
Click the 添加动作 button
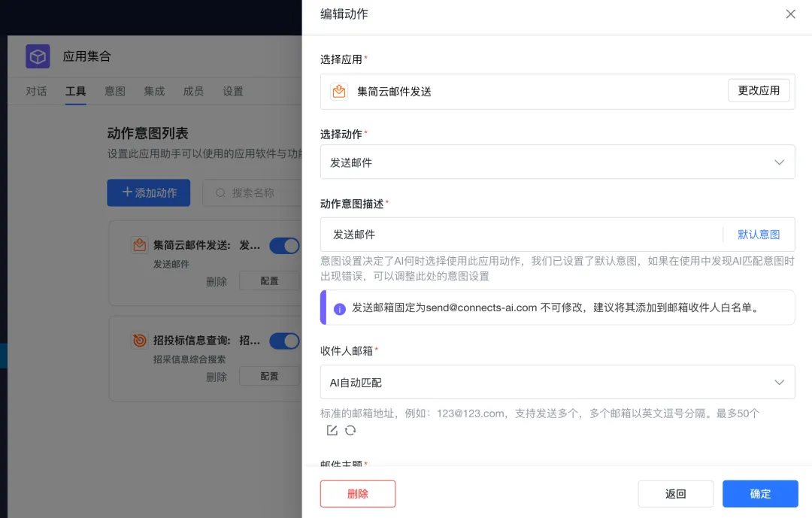[x=149, y=192]
